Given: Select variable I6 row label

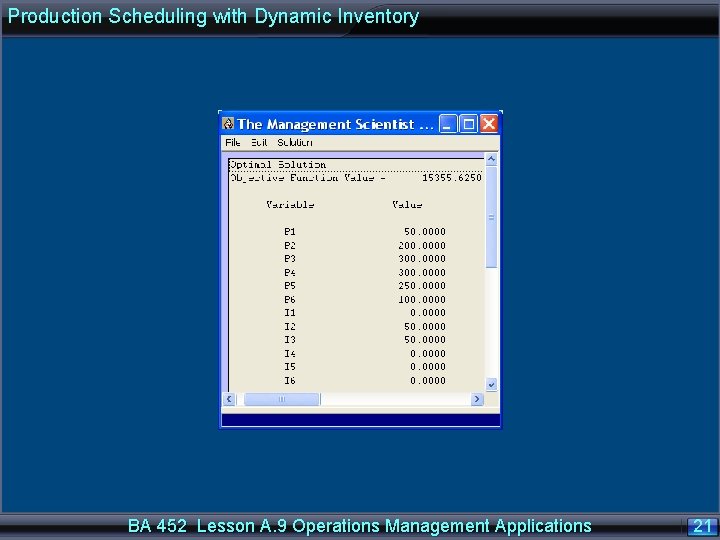Looking at the screenshot, I should pos(290,381).
